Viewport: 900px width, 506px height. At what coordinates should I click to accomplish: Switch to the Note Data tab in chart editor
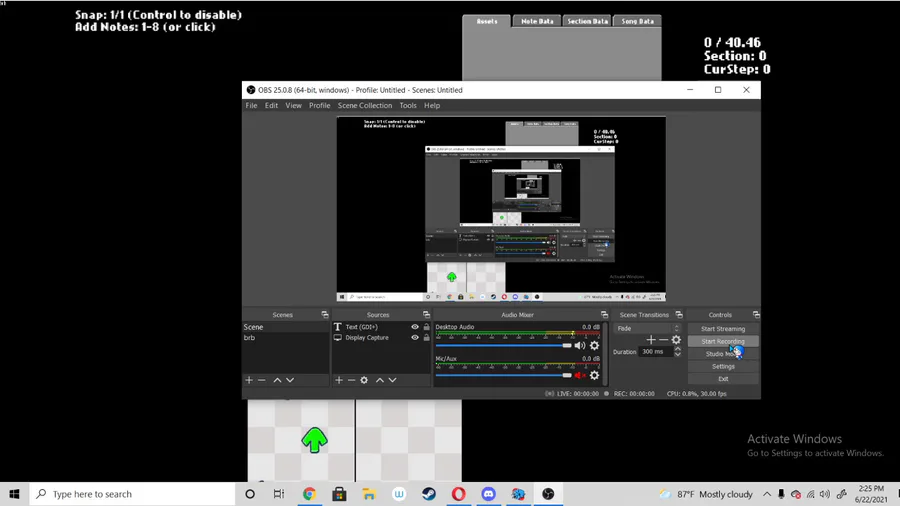coord(537,21)
